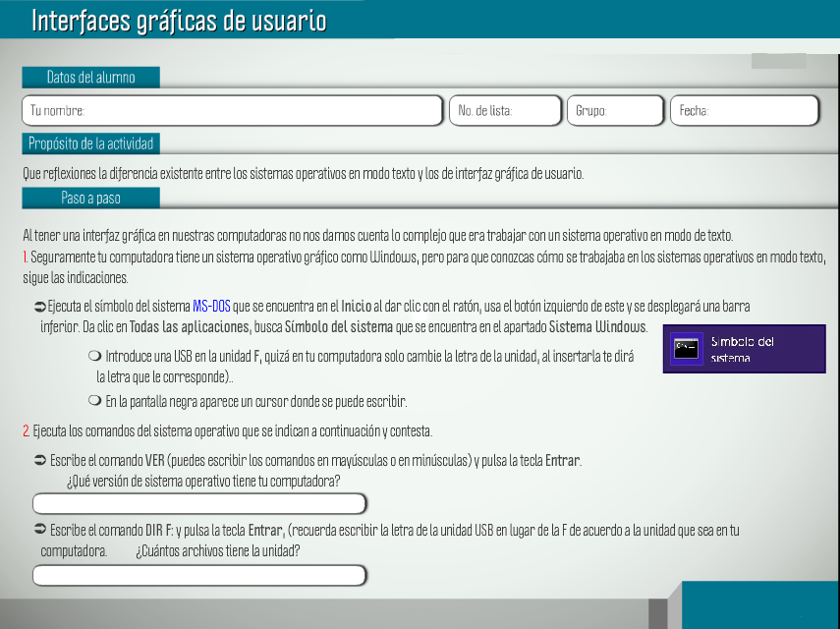Viewport: 840px width, 629px height.
Task: Select the "Propósito de la actividad" section header
Action: click(90, 144)
